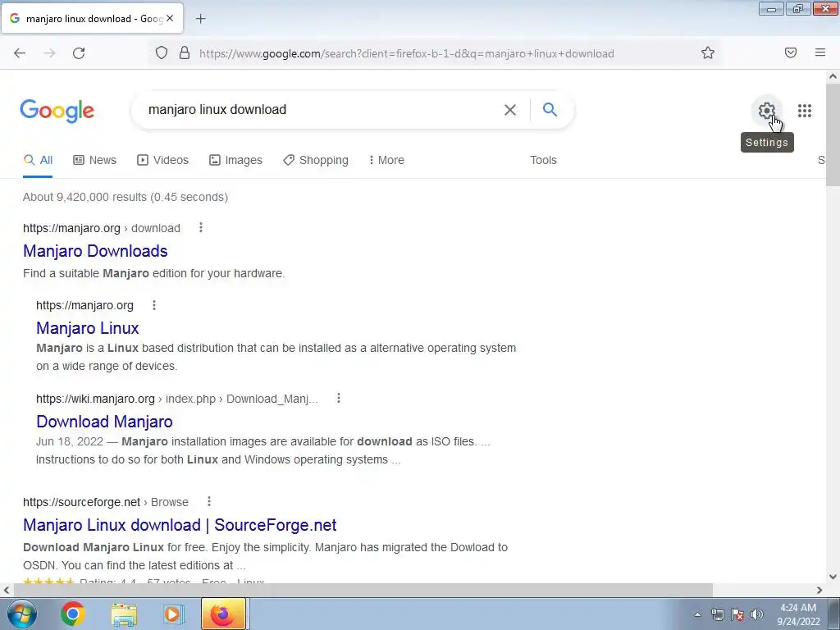Click in the Google search input field
Viewport: 840px width, 630px height.
322,110
